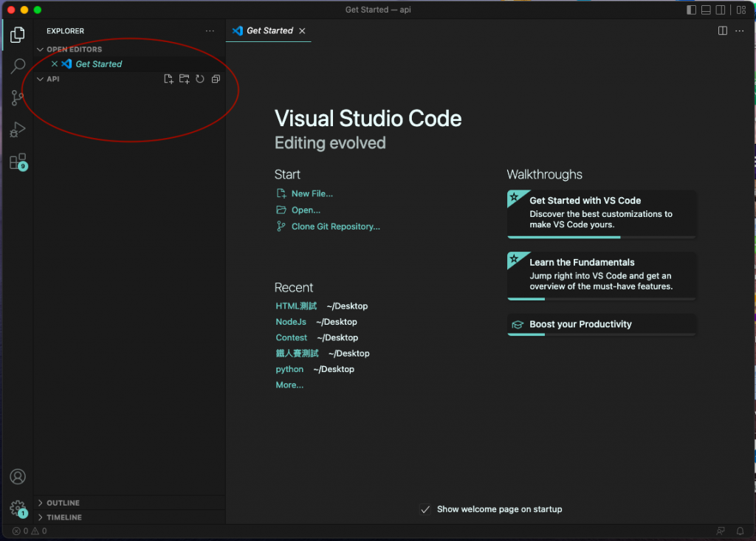Click the More... recent link

289,385
